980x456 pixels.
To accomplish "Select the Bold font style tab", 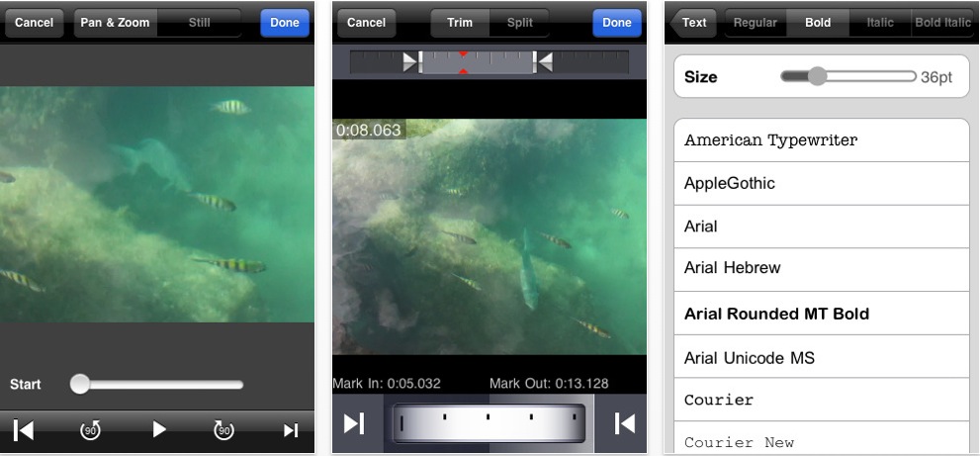I will 818,23.
